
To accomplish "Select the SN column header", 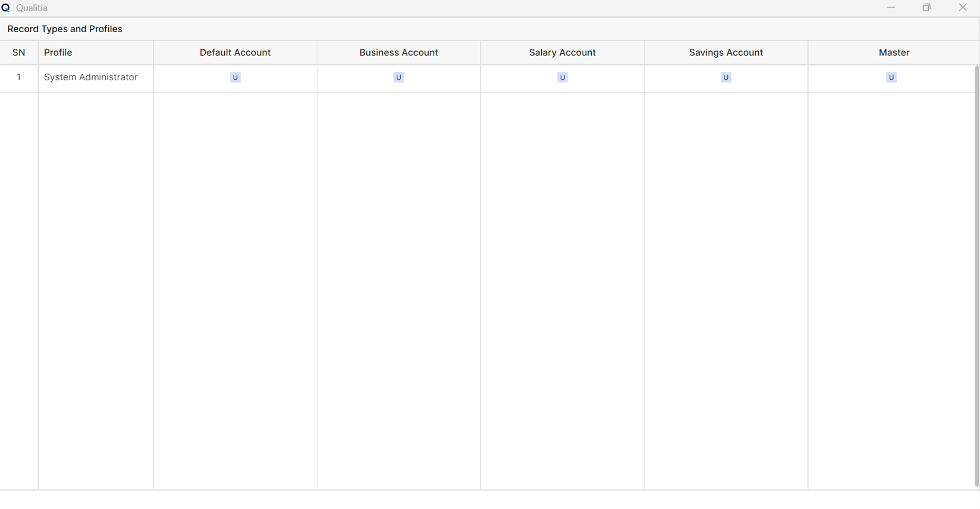I will [19, 52].
